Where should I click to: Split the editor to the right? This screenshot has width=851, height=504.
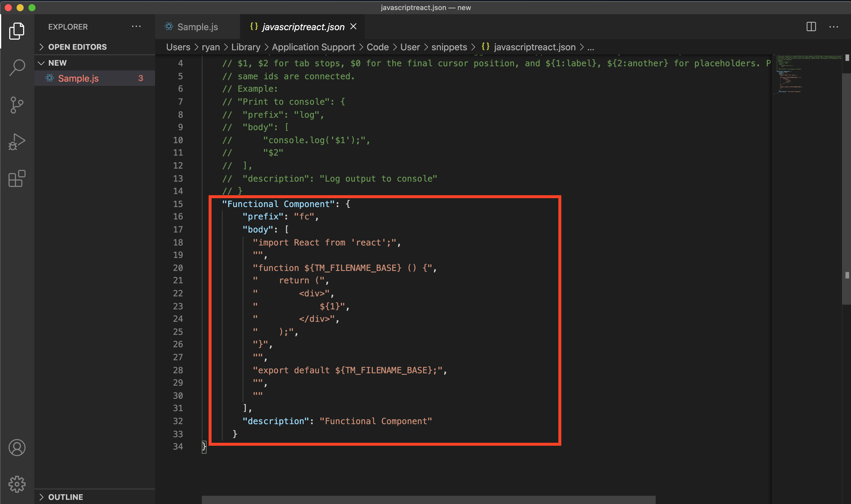click(x=811, y=27)
